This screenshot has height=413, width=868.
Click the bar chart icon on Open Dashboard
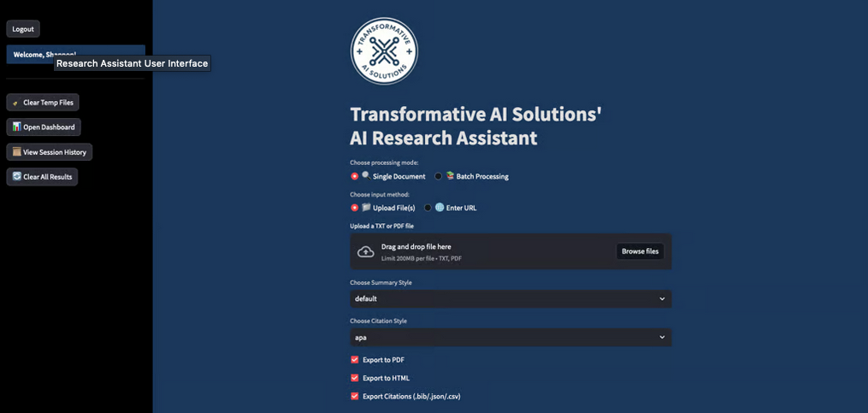[16, 127]
